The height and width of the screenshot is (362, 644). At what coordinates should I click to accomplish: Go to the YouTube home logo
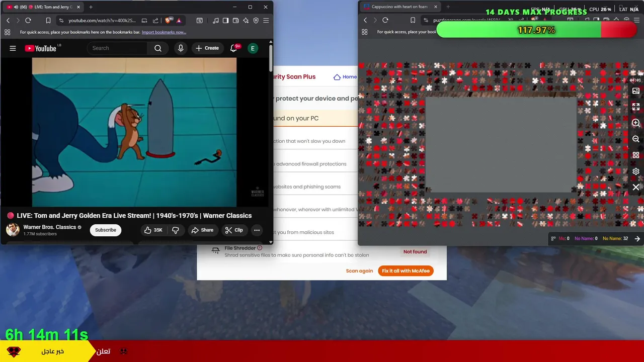coord(40,48)
